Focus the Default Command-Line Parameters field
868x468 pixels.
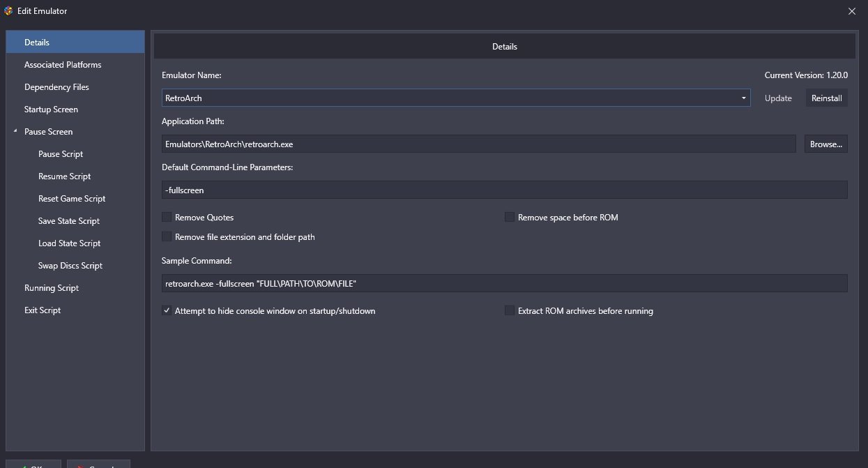coord(505,190)
